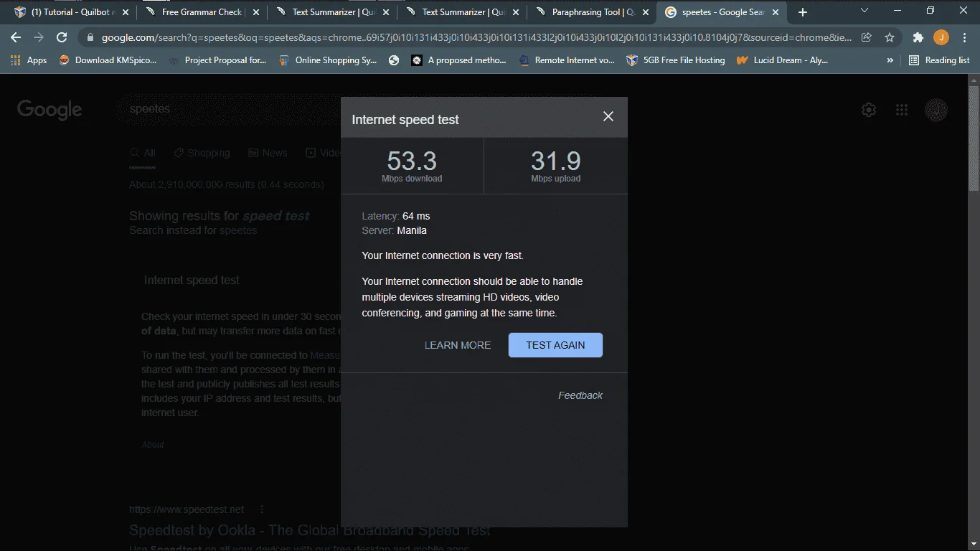
Task: Open the Chrome three-dot menu
Action: pyautogui.click(x=963, y=37)
